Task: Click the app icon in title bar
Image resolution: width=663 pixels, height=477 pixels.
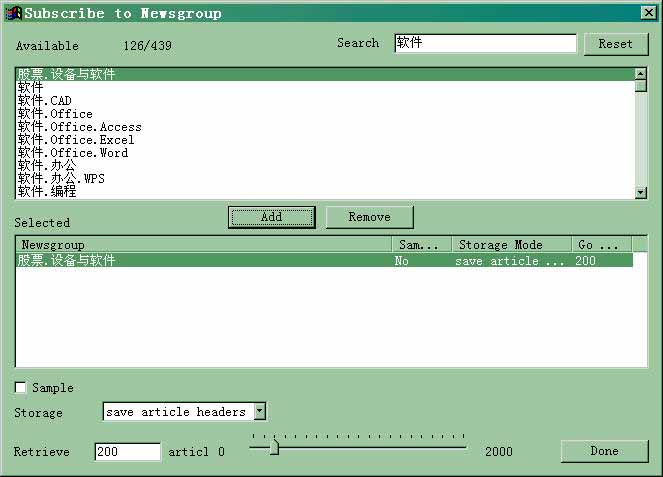Action: coord(12,13)
